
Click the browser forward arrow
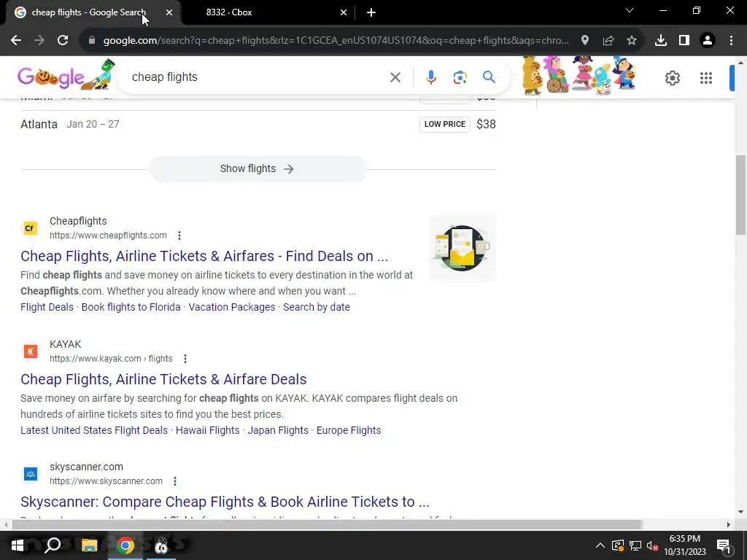coord(39,41)
